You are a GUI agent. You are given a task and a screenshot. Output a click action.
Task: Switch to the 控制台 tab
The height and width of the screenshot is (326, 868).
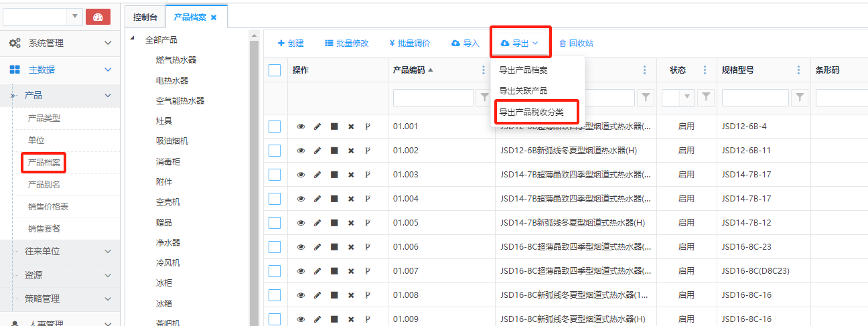[145, 17]
